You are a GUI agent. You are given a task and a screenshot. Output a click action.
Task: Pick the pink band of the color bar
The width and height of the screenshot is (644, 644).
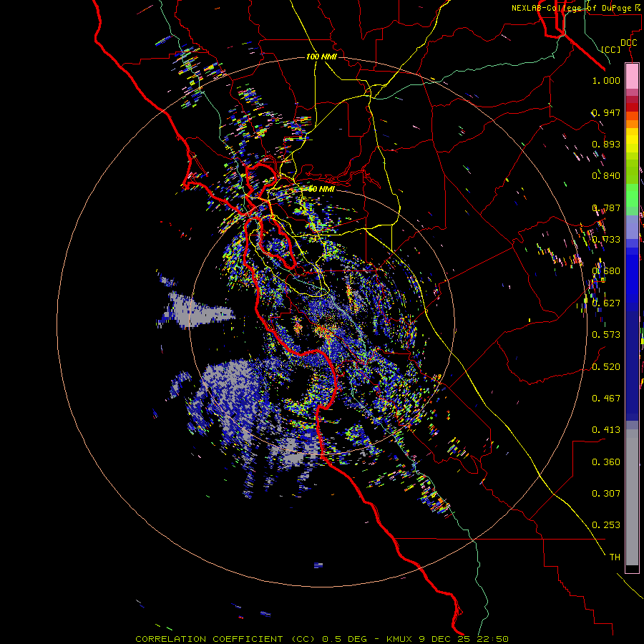(x=632, y=77)
